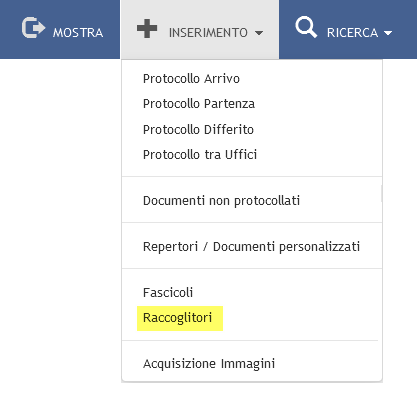
Task: Open Protocollo Differito
Action: pyautogui.click(x=198, y=129)
